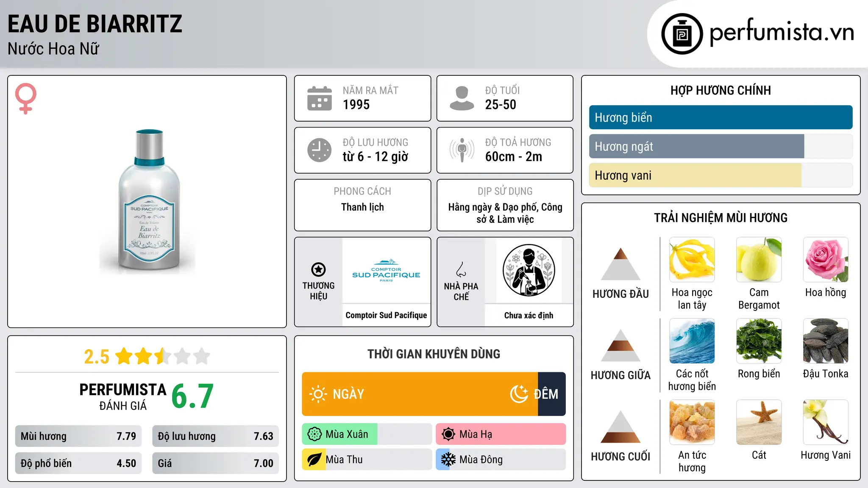Click the person icon beside Độ tuổi
This screenshot has width=868, height=488.
tap(462, 98)
